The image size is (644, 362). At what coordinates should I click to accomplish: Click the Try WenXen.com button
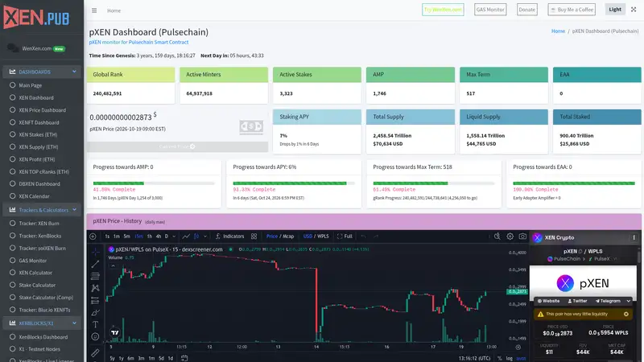coord(443,10)
